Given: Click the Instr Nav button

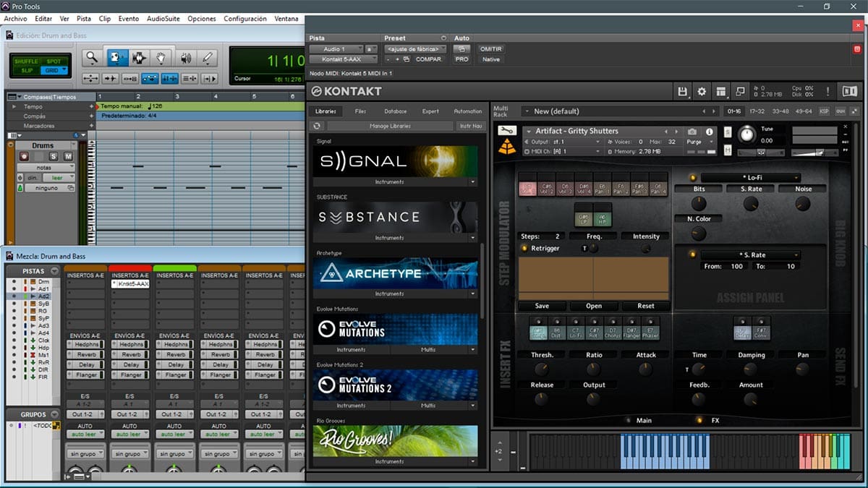Looking at the screenshot, I should point(470,126).
